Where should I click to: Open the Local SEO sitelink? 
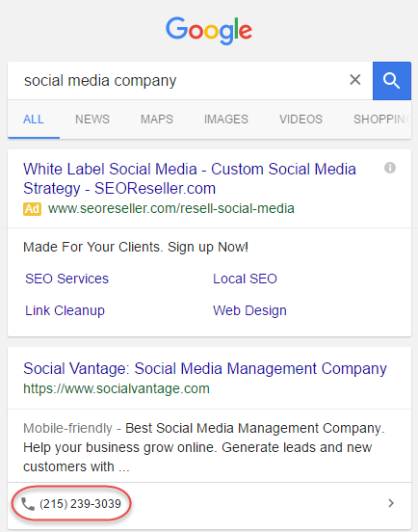point(245,279)
